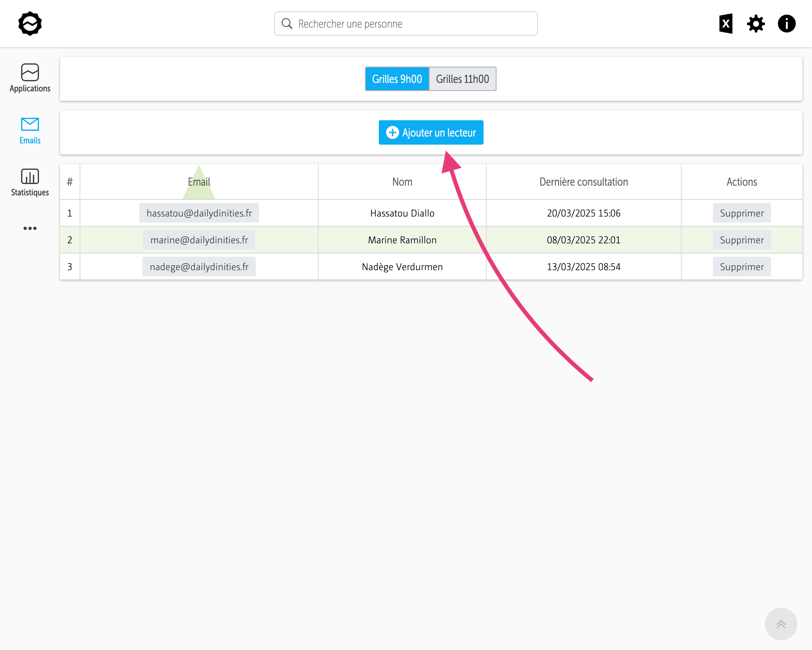Delete Nadège Verdurmen with Supprimer

[x=741, y=267]
